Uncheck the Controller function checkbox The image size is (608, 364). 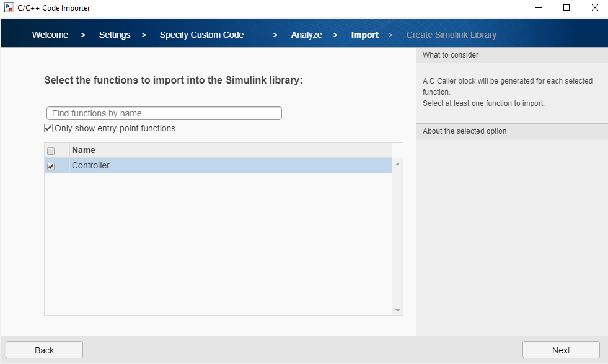(x=51, y=166)
